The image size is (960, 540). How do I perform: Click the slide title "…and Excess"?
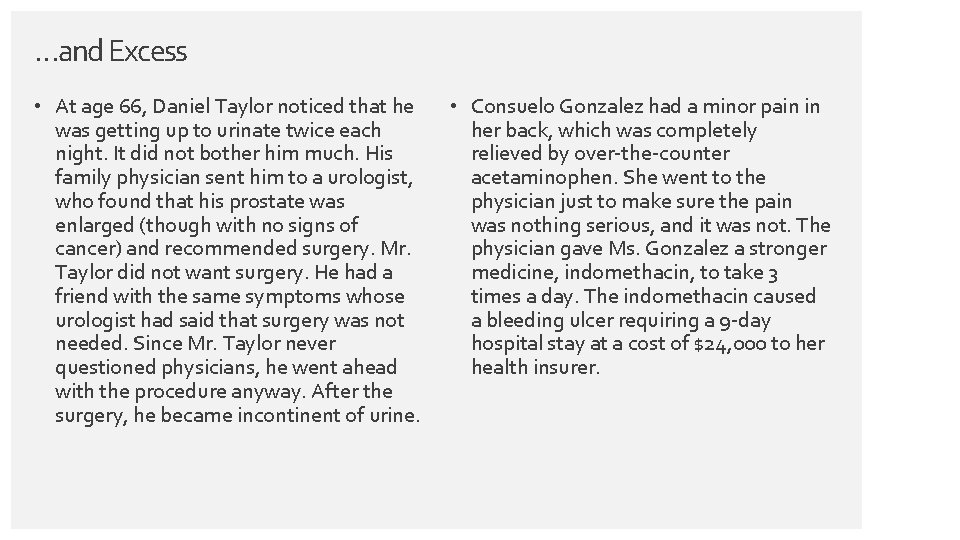pyautogui.click(x=111, y=51)
